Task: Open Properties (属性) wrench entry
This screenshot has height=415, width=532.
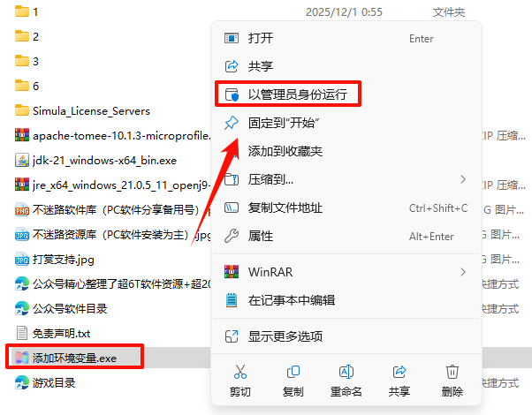Action: pyautogui.click(x=346, y=236)
